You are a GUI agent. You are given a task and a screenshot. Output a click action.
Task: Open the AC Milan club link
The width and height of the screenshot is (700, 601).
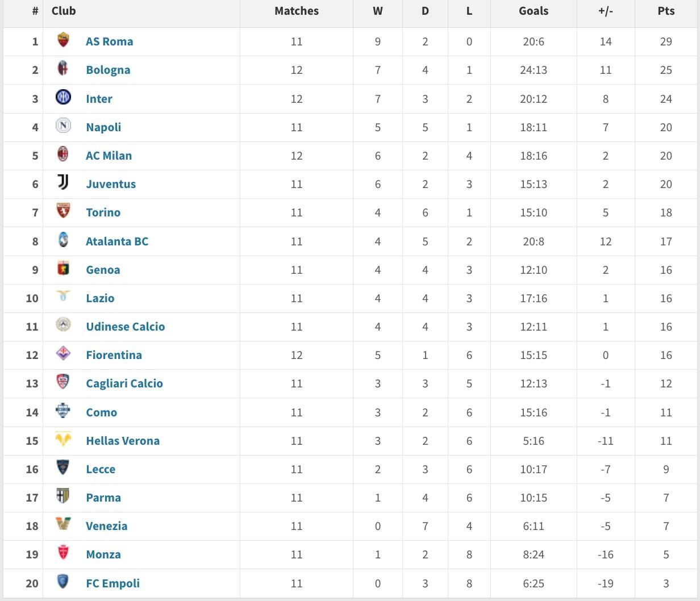(109, 156)
